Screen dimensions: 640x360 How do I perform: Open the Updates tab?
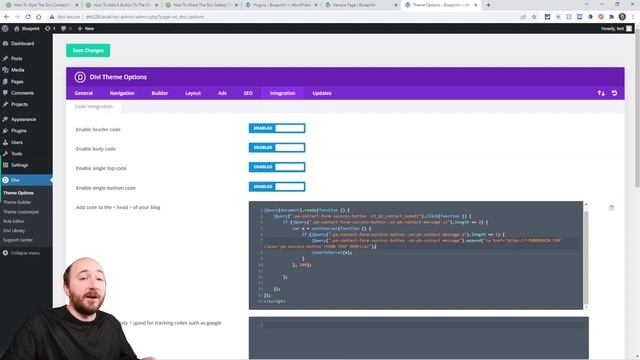coord(322,93)
